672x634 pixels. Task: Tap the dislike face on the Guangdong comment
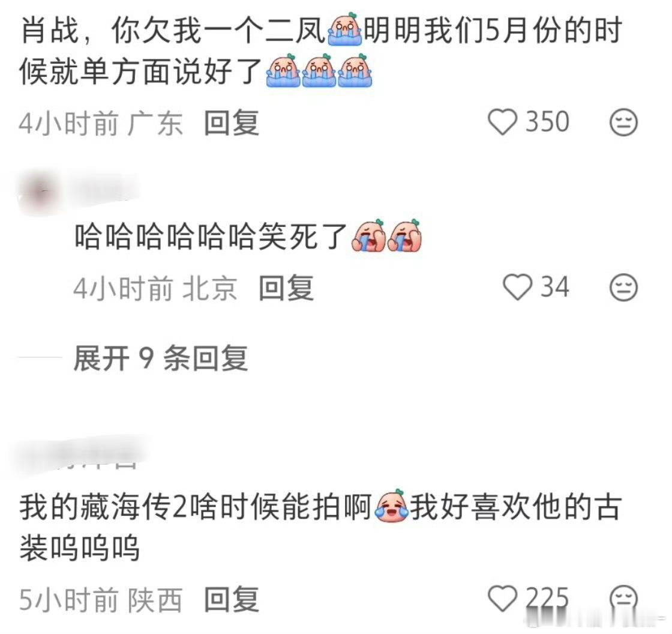tap(623, 122)
